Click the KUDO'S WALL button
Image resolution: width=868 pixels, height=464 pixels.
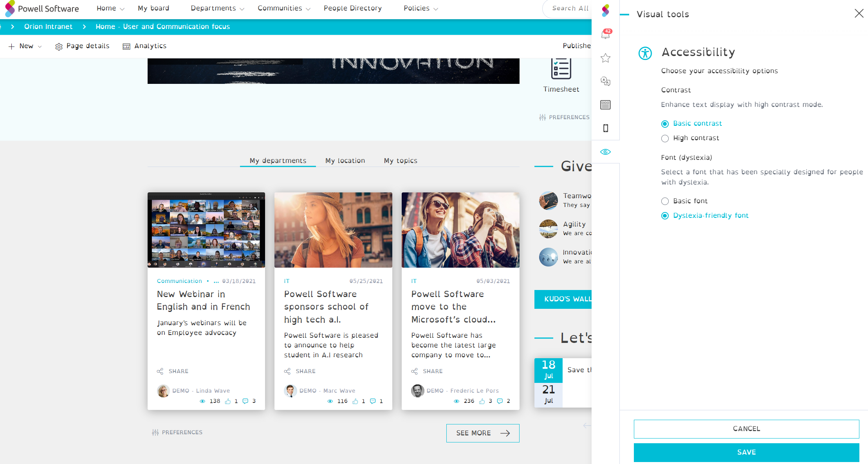click(563, 299)
